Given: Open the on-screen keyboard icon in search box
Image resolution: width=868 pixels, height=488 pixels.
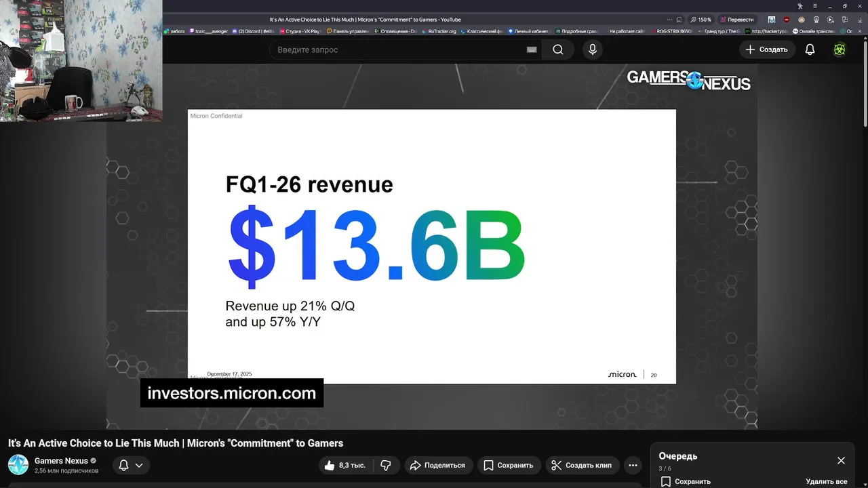Looking at the screenshot, I should coord(532,49).
